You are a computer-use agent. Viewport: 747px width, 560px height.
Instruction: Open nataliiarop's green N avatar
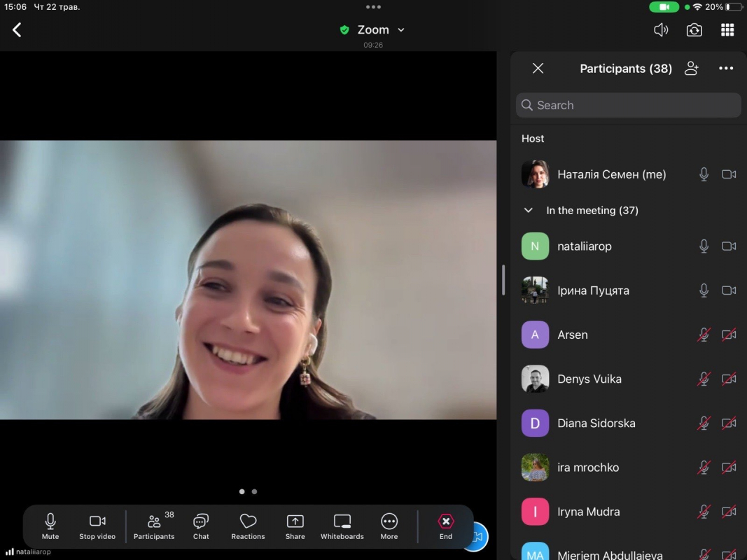535,246
